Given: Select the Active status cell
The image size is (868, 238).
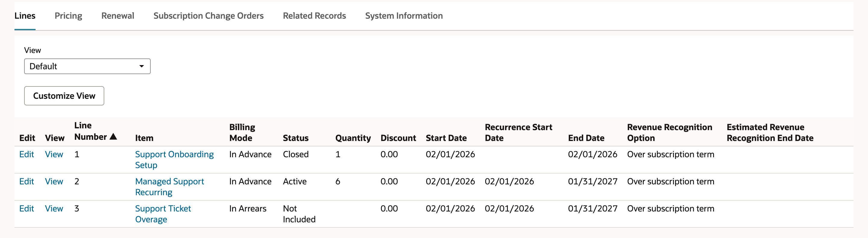Looking at the screenshot, I should point(294,181).
